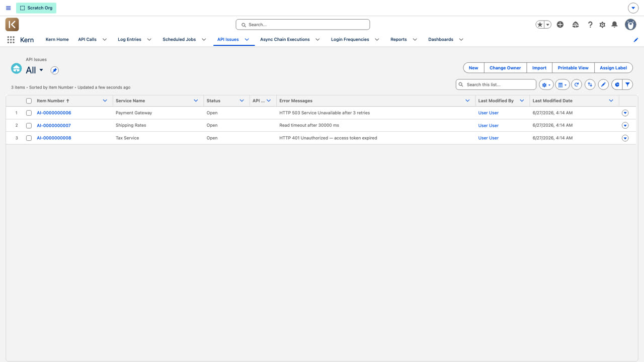Click Change Owner button
The image size is (644, 362).
(505, 68)
